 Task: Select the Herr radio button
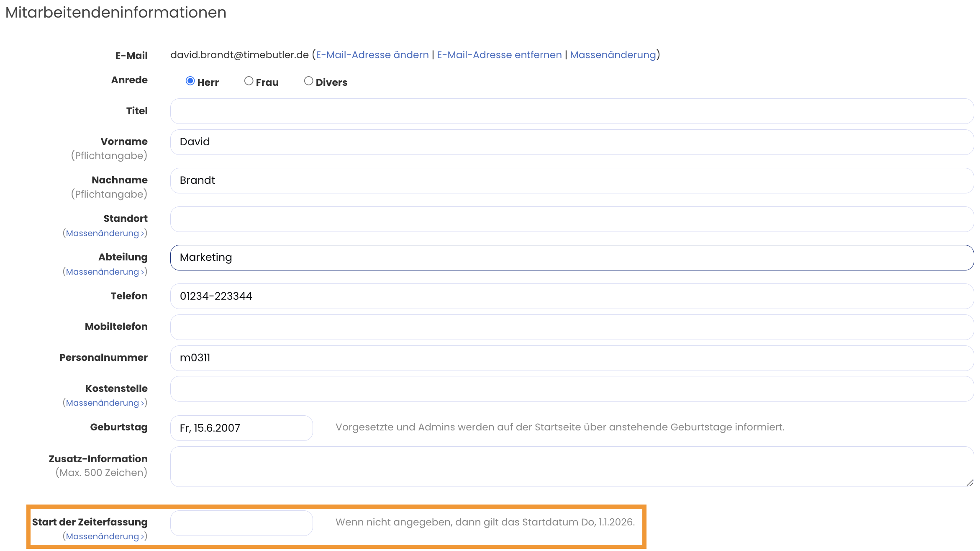tap(190, 81)
